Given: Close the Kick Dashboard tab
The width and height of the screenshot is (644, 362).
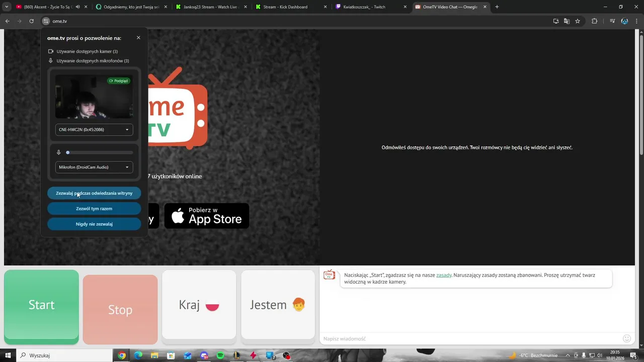Looking at the screenshot, I should pos(325,7).
